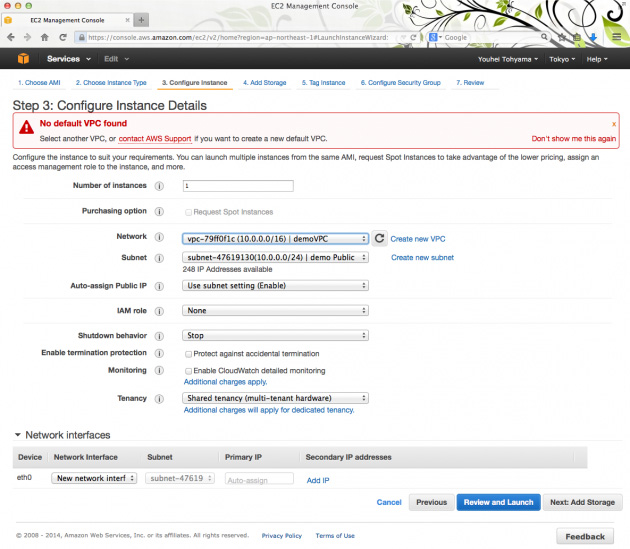Click Don't show me this again
630x549 pixels.
[x=573, y=138]
